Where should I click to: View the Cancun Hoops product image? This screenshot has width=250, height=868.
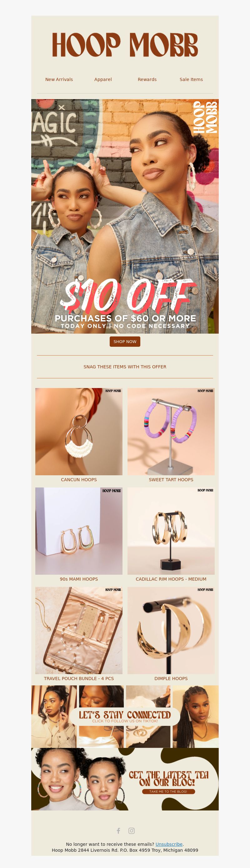[x=79, y=431]
